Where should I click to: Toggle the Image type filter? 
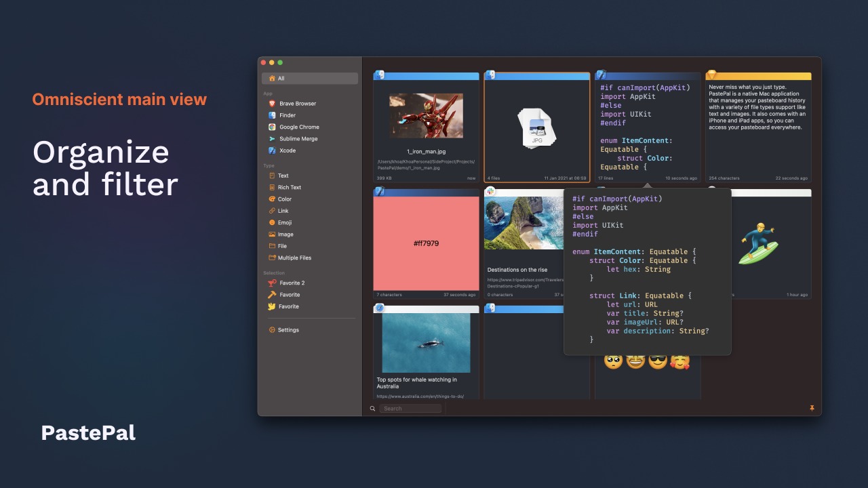pos(286,234)
